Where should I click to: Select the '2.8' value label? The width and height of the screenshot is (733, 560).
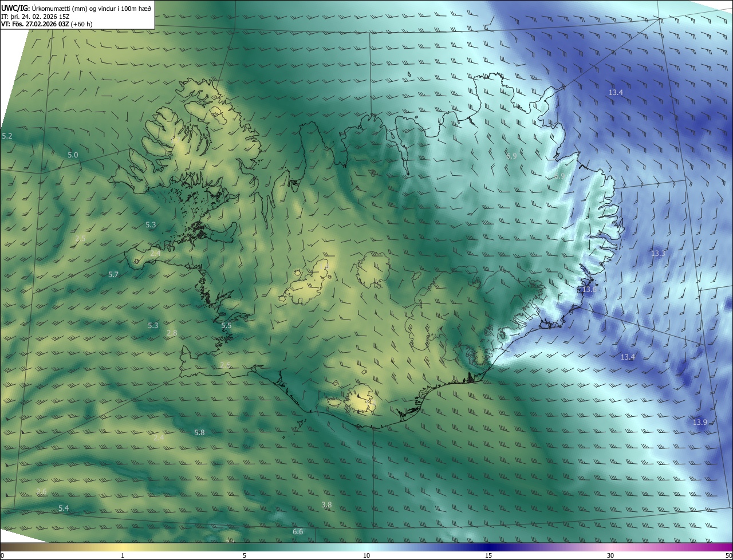pos(172,333)
